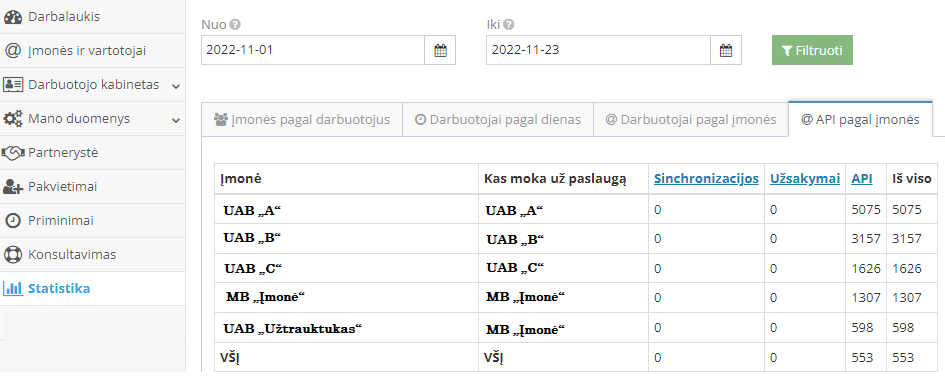Click the API value 3157
This screenshot has width=945, height=384.
pyautogui.click(x=866, y=239)
